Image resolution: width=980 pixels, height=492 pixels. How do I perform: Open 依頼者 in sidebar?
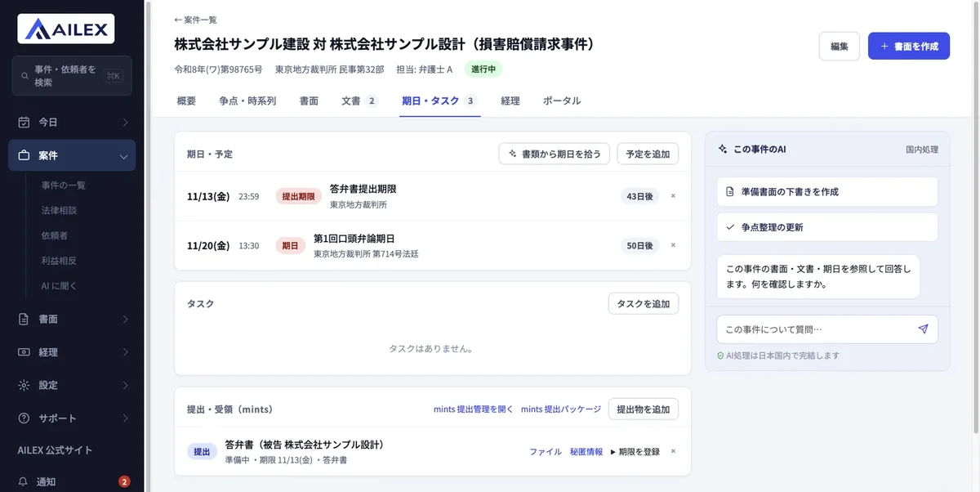click(55, 235)
